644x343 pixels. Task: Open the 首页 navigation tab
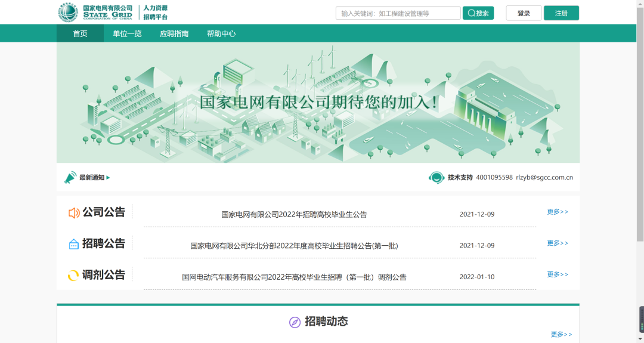(80, 33)
